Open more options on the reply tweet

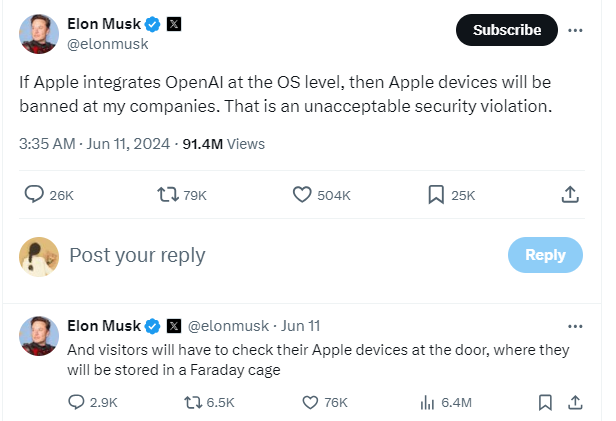coord(575,326)
